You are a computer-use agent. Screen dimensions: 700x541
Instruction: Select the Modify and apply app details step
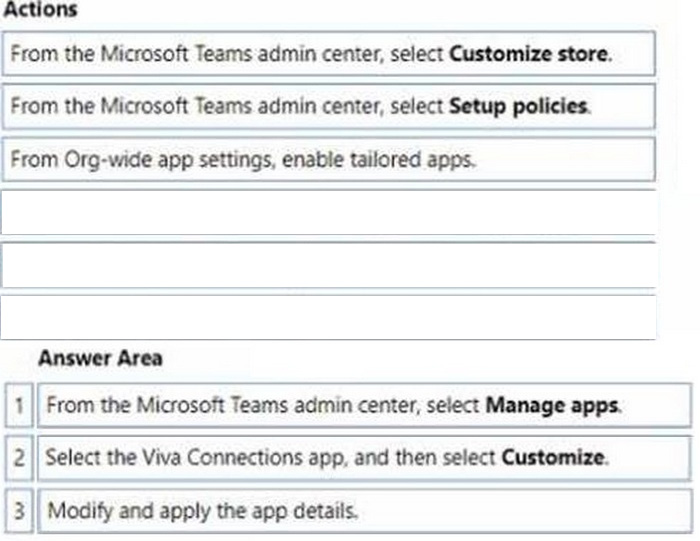[364, 511]
